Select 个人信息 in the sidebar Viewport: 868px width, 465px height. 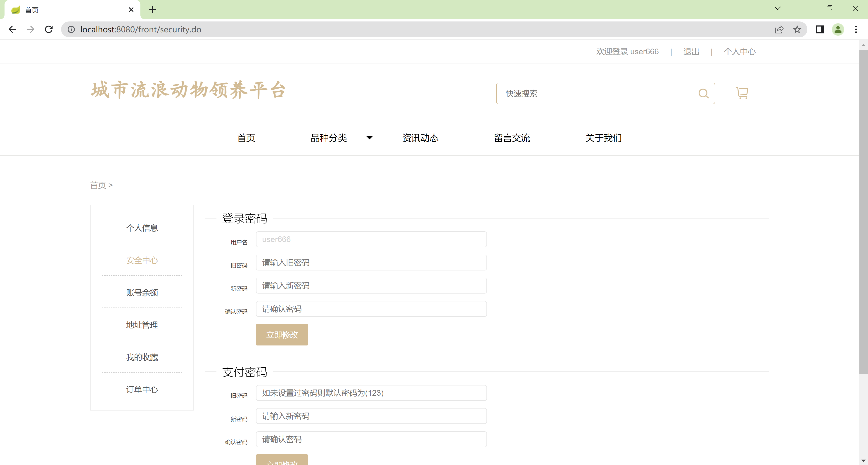point(142,228)
